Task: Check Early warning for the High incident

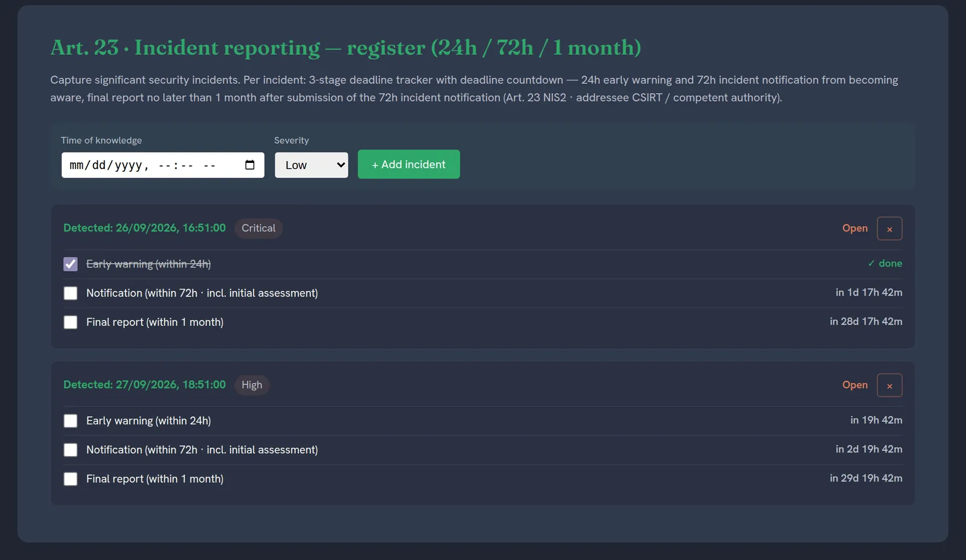Action: tap(71, 421)
